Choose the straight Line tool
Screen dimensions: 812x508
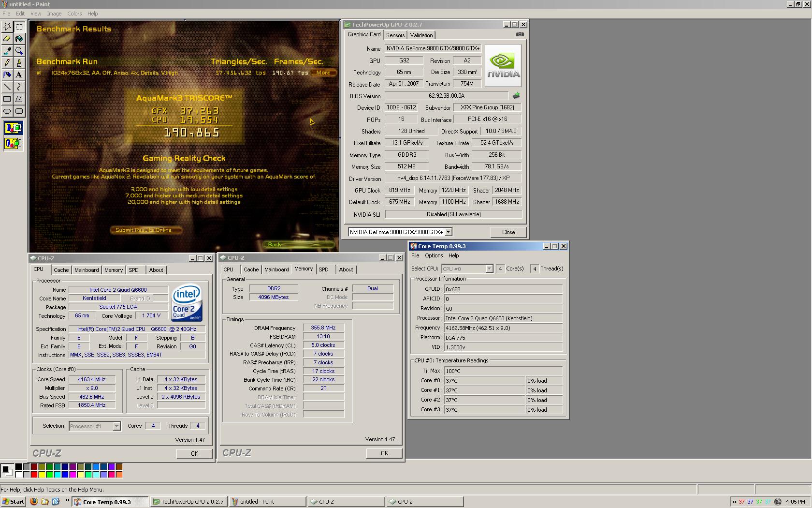[x=7, y=87]
